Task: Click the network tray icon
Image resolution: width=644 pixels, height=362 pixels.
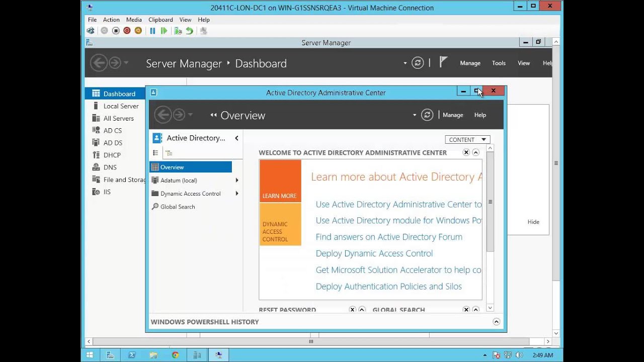Action: [x=508, y=355]
